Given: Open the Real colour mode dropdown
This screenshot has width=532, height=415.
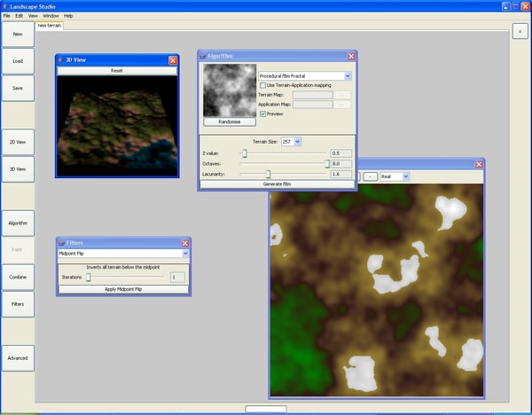Looking at the screenshot, I should pyautogui.click(x=395, y=176).
